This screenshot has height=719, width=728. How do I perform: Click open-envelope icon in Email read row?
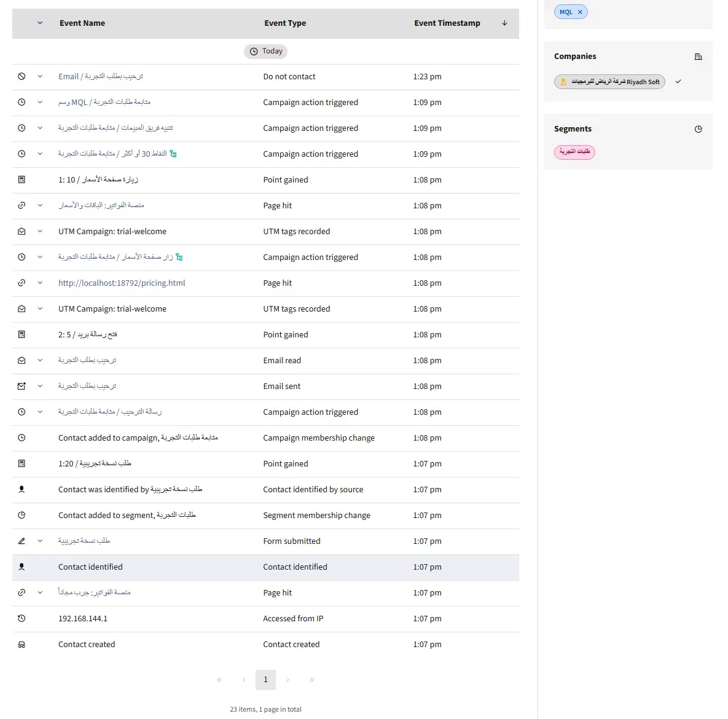(22, 361)
